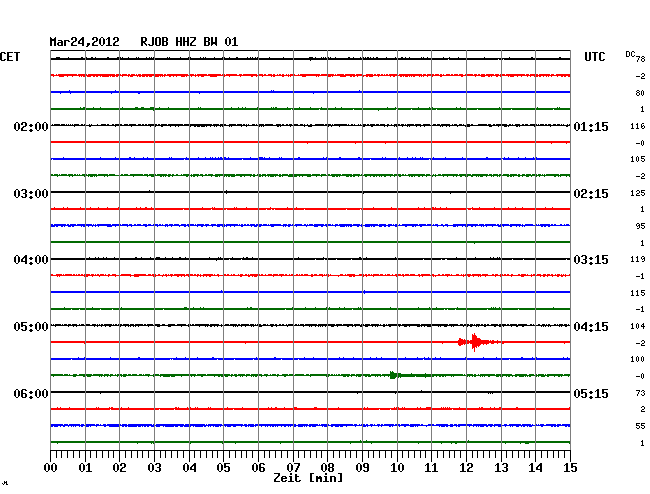Click x-axis minute label 14
This screenshot has width=650, height=494.
pos(535,467)
